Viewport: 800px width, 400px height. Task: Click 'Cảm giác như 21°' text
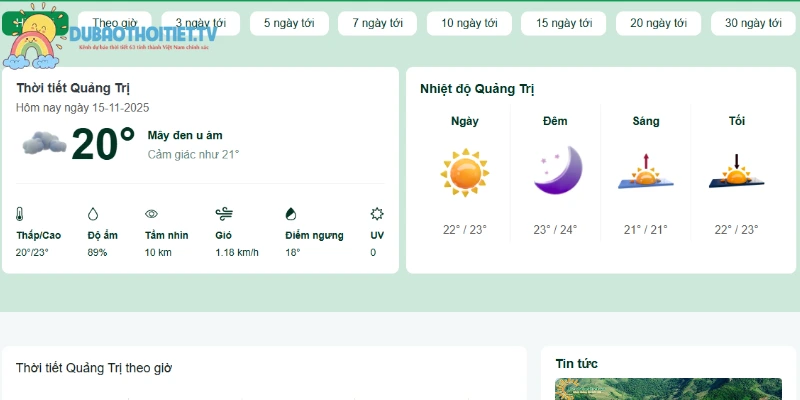pos(193,155)
